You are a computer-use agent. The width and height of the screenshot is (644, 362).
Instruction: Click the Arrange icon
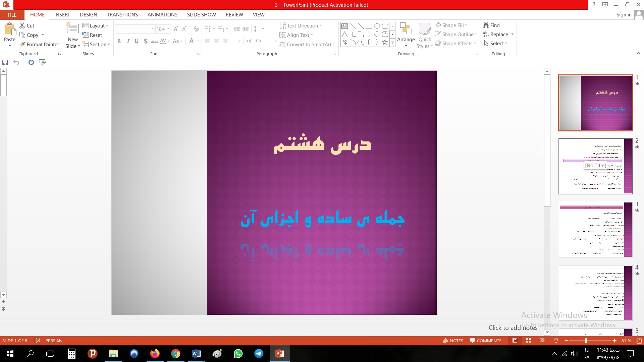pyautogui.click(x=406, y=29)
